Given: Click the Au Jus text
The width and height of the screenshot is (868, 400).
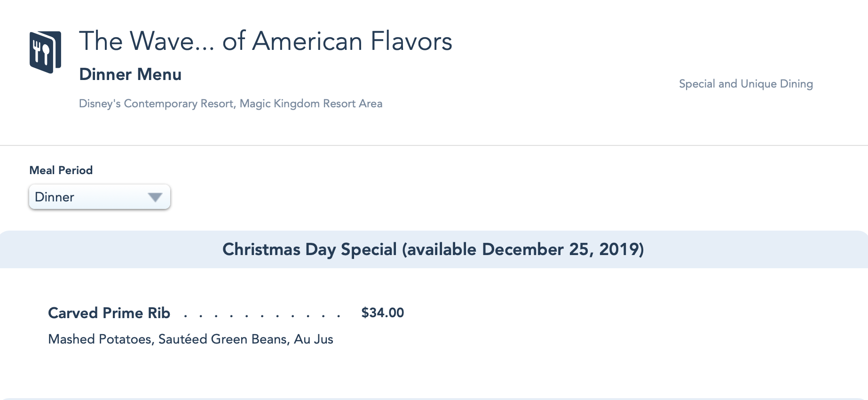Looking at the screenshot, I should 314,339.
